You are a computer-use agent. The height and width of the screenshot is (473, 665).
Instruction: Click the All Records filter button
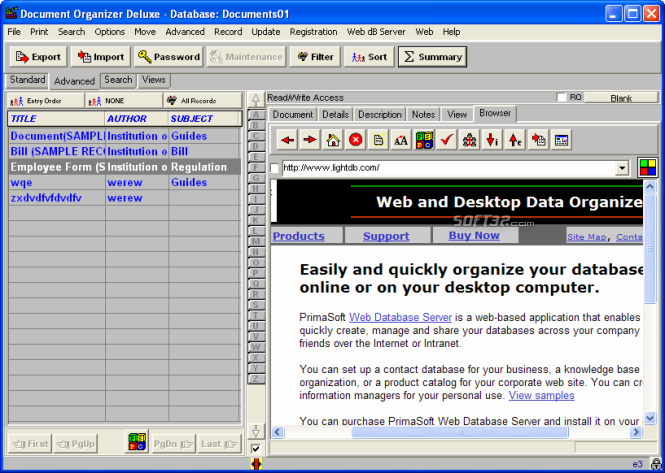[203, 101]
